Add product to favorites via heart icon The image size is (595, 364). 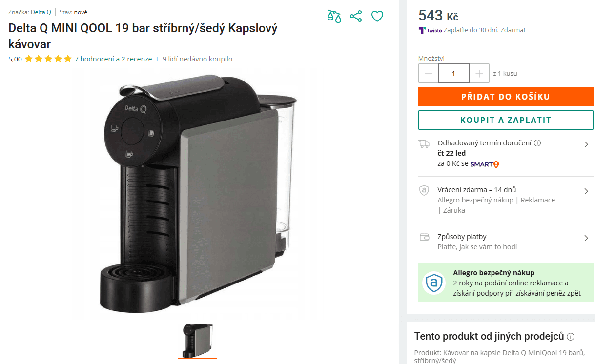pos(377,16)
